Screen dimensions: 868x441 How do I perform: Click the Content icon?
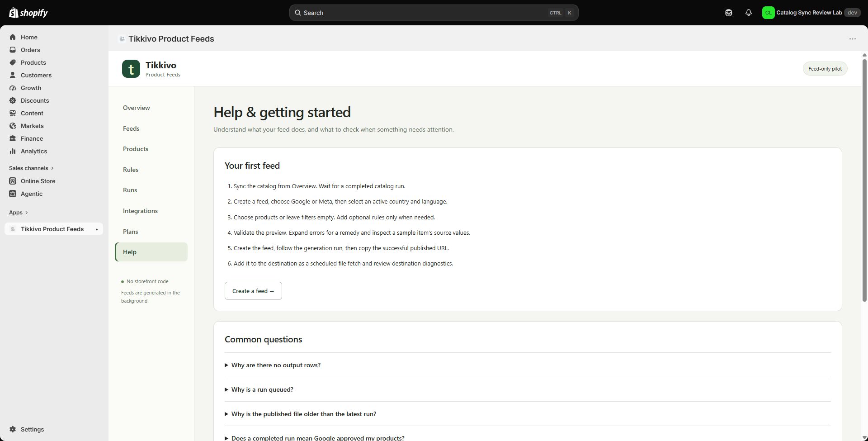click(x=13, y=113)
